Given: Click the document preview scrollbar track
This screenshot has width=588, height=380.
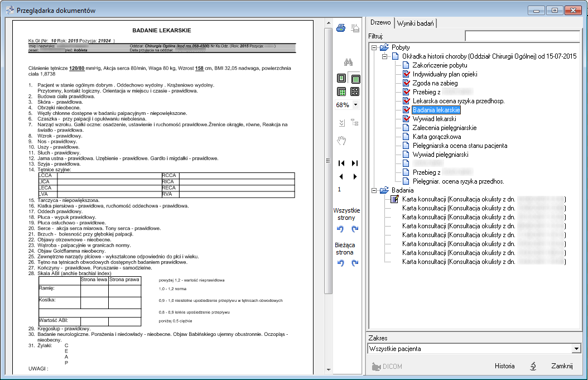Looking at the screenshot, I should (329, 330).
